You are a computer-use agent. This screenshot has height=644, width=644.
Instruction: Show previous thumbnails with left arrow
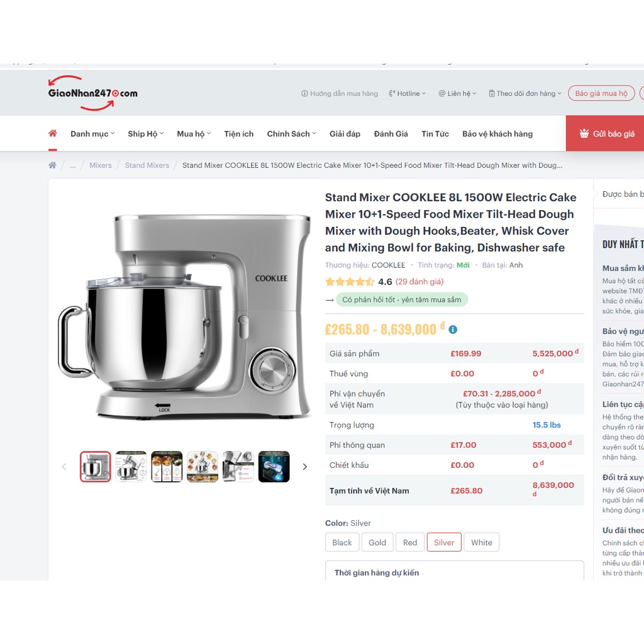[x=64, y=467]
